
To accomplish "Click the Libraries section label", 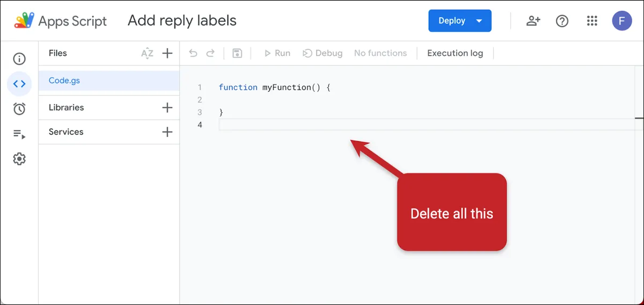I will (66, 107).
